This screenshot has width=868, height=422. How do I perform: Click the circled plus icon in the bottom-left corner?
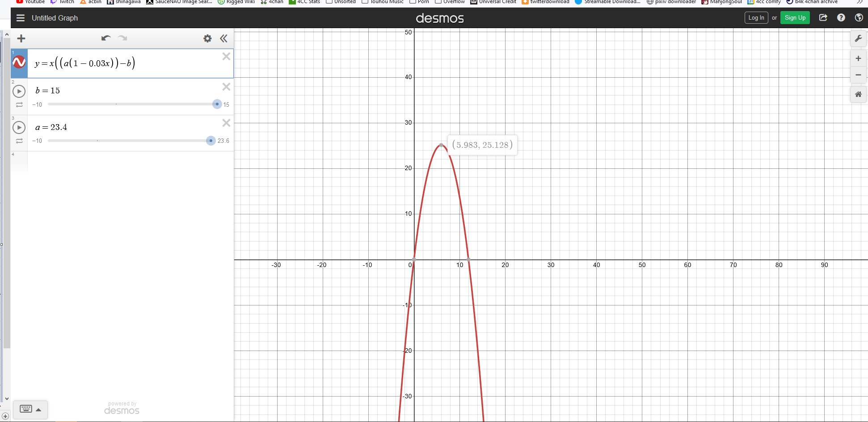click(5, 416)
